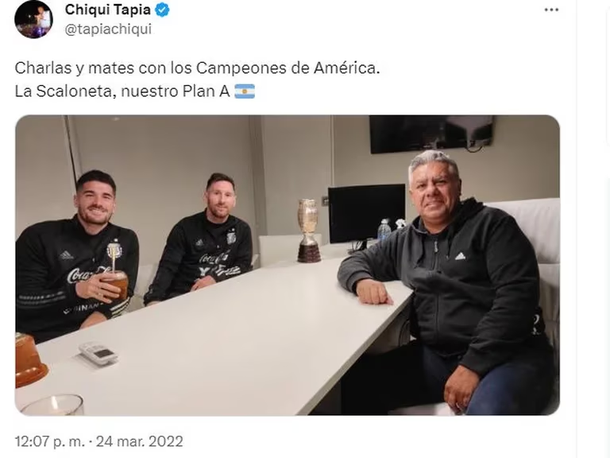Click the 24 mar. 2022 date

coord(140,441)
